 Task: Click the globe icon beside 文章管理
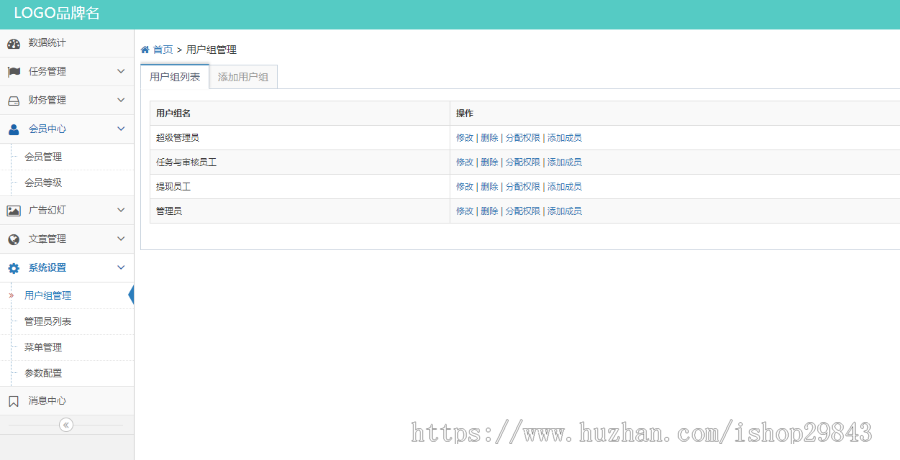[x=13, y=239]
